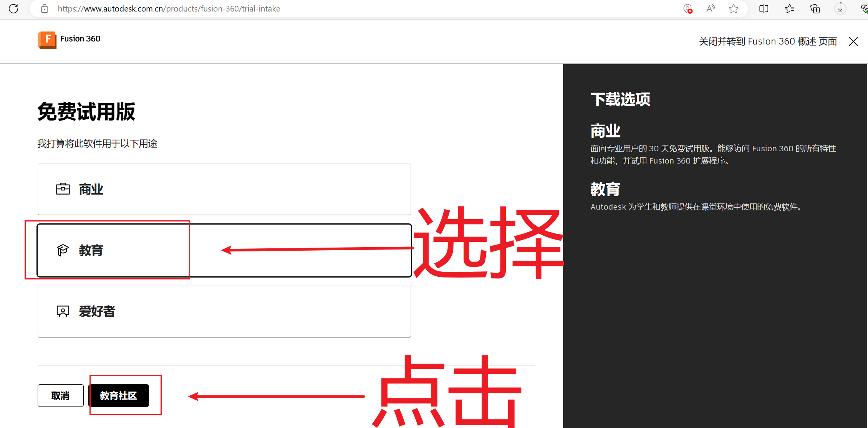Screen dimensions: 868x428
Task: Select the 商业 usage option
Action: [x=224, y=189]
